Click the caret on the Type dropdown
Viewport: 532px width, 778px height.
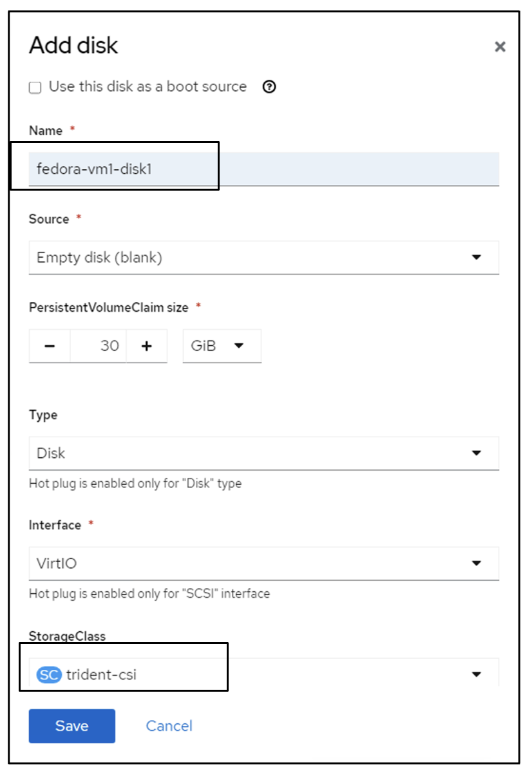coord(477,453)
